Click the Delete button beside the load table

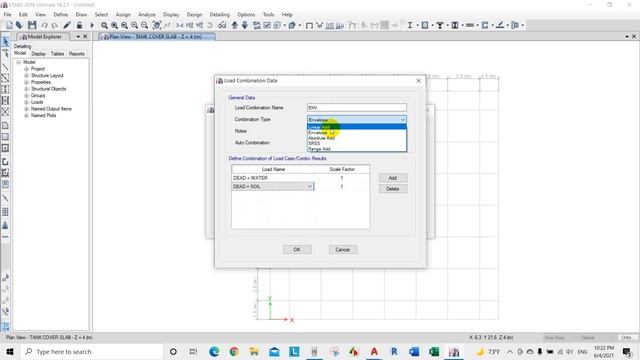[x=393, y=189]
